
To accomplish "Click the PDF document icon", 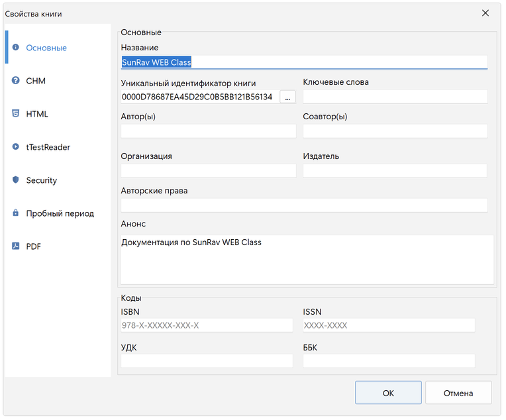I will [15, 246].
